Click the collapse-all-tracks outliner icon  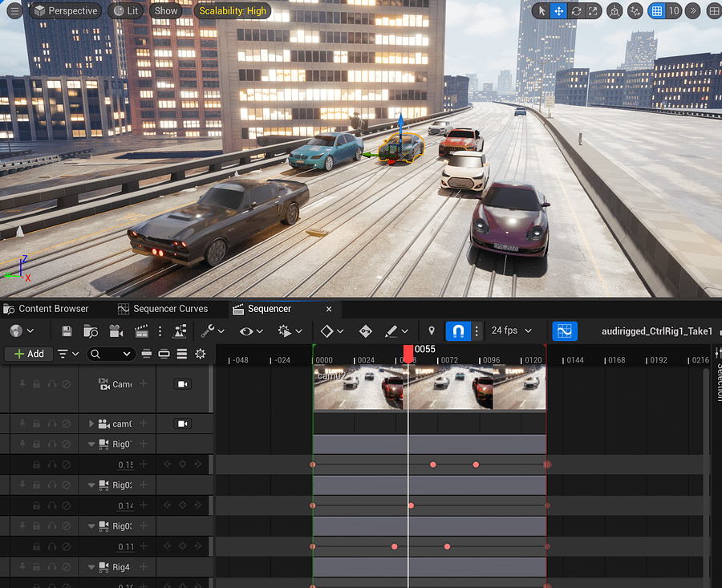pos(147,354)
